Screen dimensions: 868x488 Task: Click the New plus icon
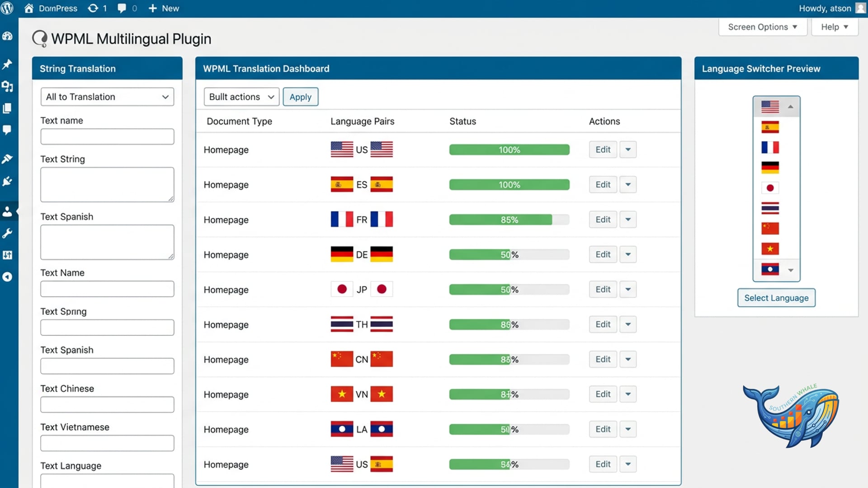point(153,8)
